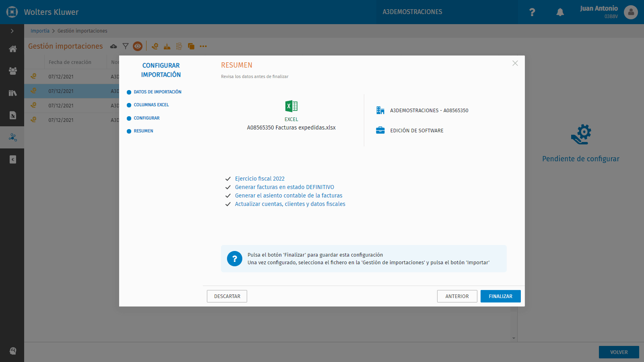
Task: Close the configurar importación dialog
Action: [x=515, y=63]
